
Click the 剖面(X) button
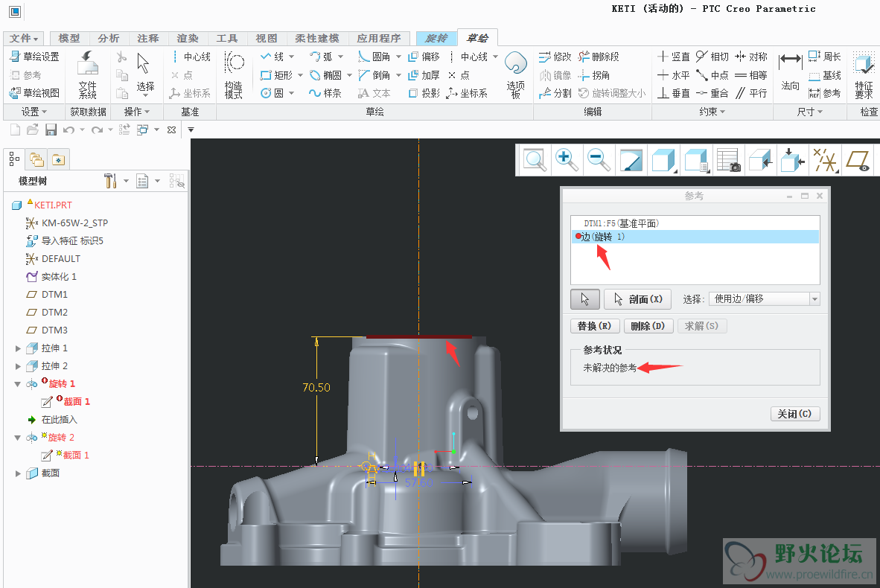pyautogui.click(x=638, y=299)
